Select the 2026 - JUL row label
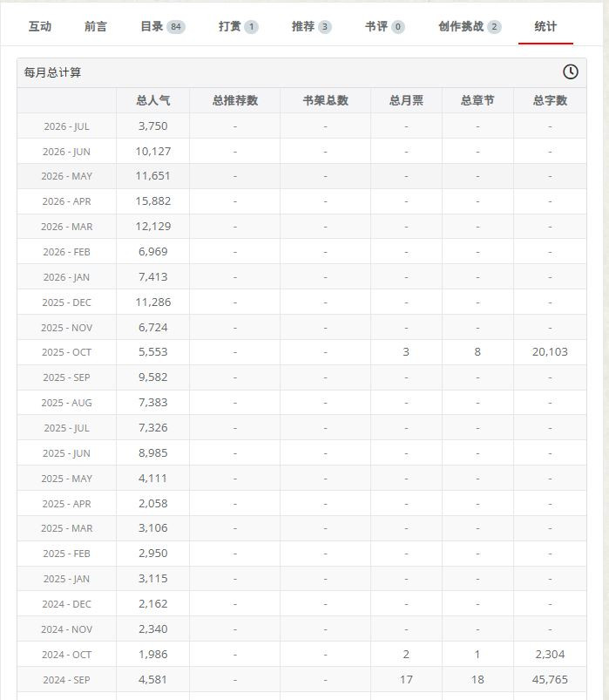609x700 pixels. pos(66,126)
